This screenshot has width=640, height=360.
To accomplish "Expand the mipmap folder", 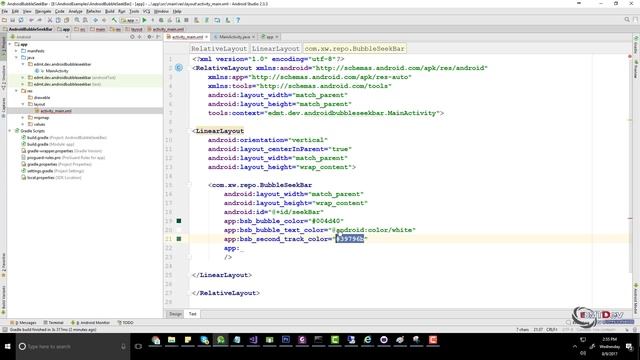I will pyautogui.click(x=23, y=118).
